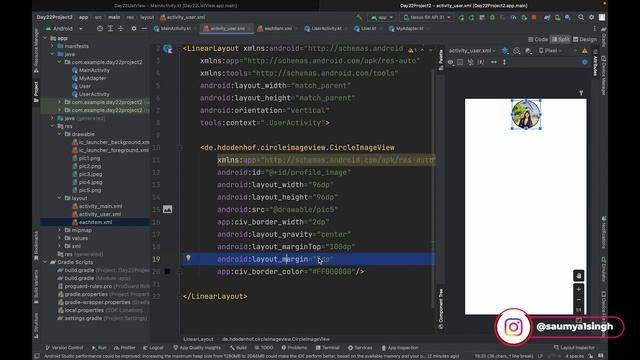The height and width of the screenshot is (360, 640).
Task: Toggle the Component Tree side panel
Action: point(441,309)
